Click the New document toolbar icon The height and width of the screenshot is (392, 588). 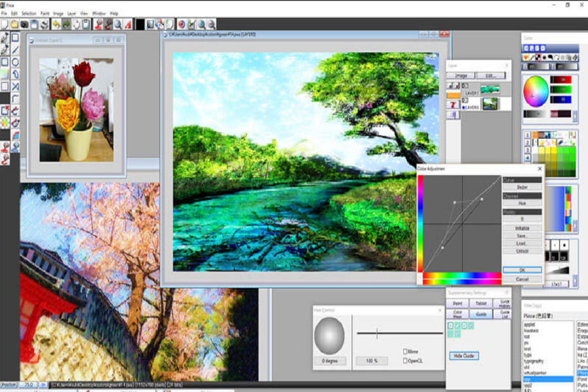5,24
